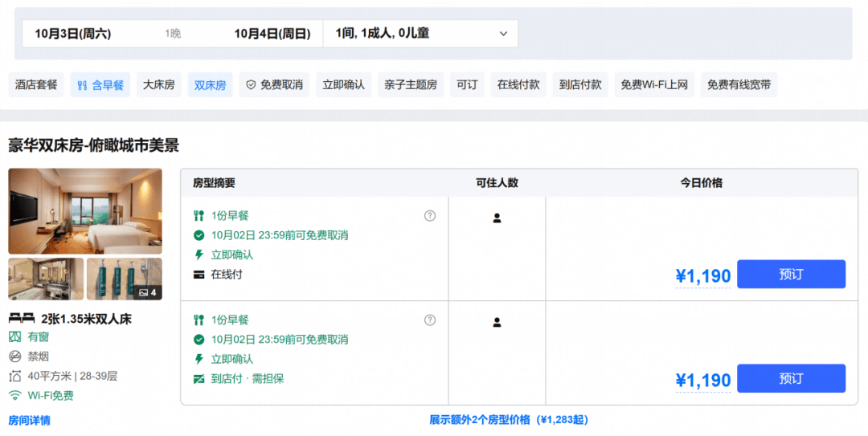Viewport: 868px width, 436px height.
Task: Toggle the 含早餐 breakfast filter
Action: pos(100,84)
